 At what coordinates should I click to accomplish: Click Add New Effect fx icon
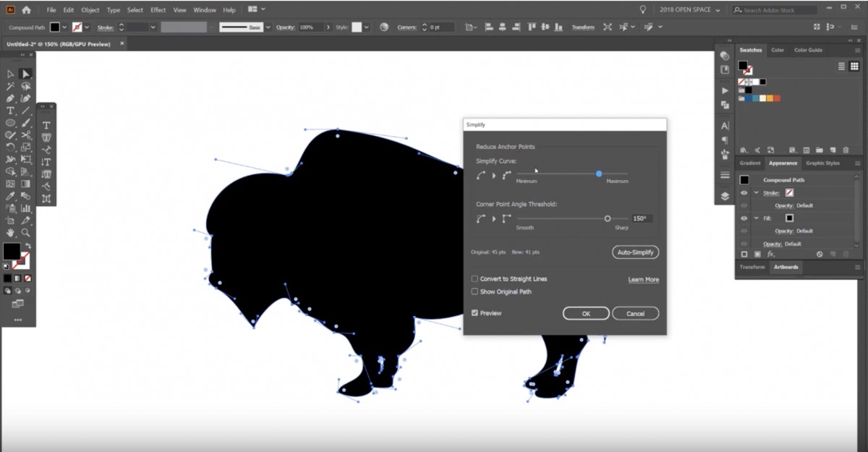coord(771,255)
